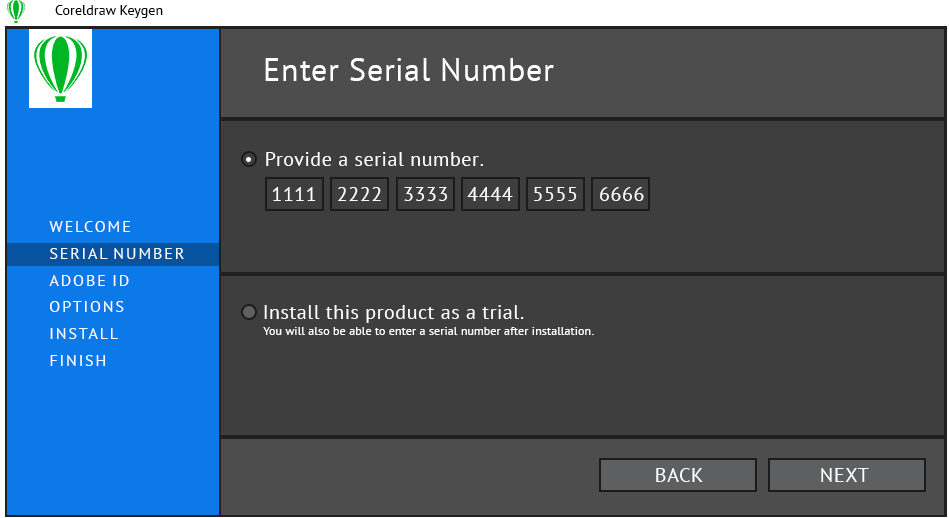Click the serial field containing 5555
This screenshot has width=949, height=518.
(556, 194)
